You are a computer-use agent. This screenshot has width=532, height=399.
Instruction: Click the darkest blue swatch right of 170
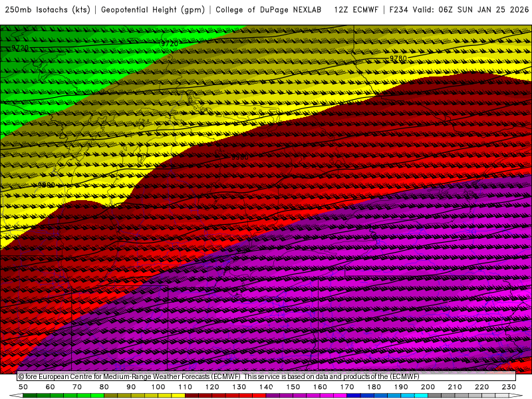(x=354, y=396)
